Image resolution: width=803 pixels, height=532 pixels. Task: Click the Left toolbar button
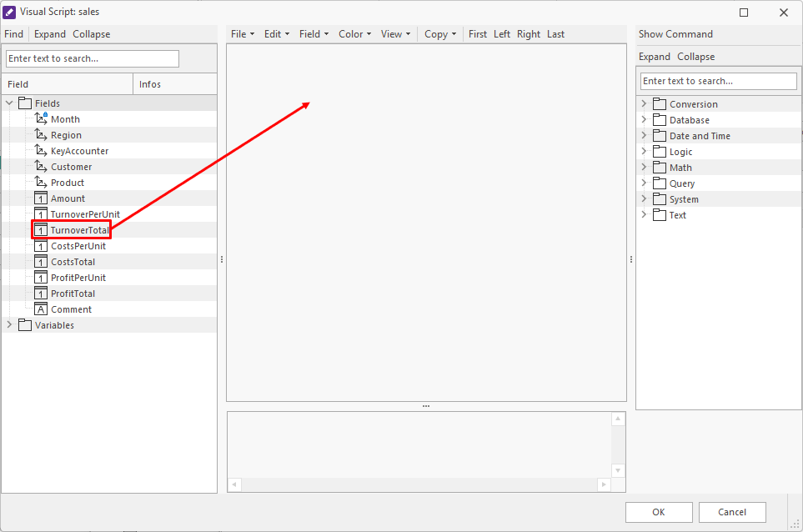click(502, 34)
